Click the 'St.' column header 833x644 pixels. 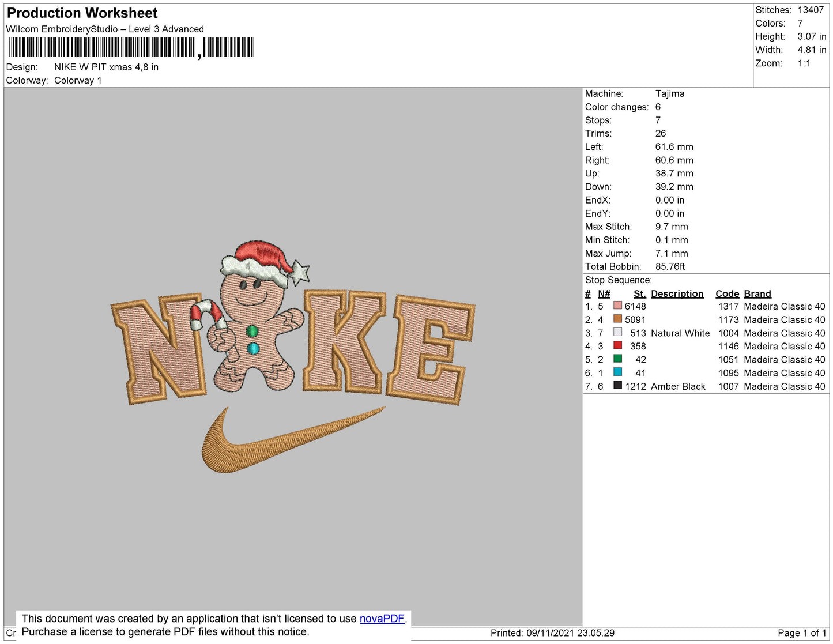pyautogui.click(x=639, y=293)
